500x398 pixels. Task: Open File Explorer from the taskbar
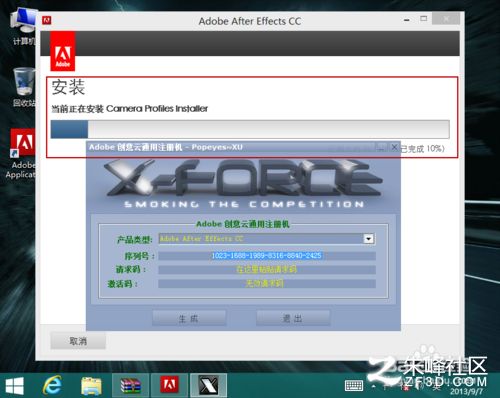[91, 386]
